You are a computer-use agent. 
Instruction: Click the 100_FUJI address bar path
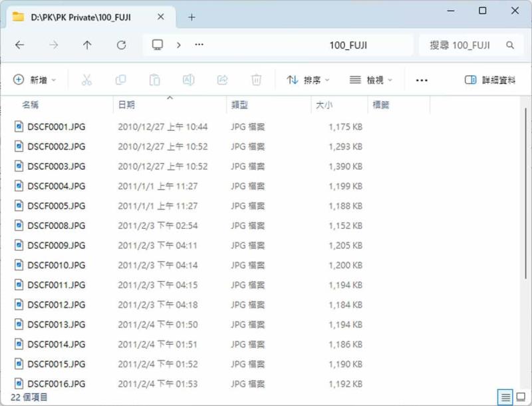348,45
